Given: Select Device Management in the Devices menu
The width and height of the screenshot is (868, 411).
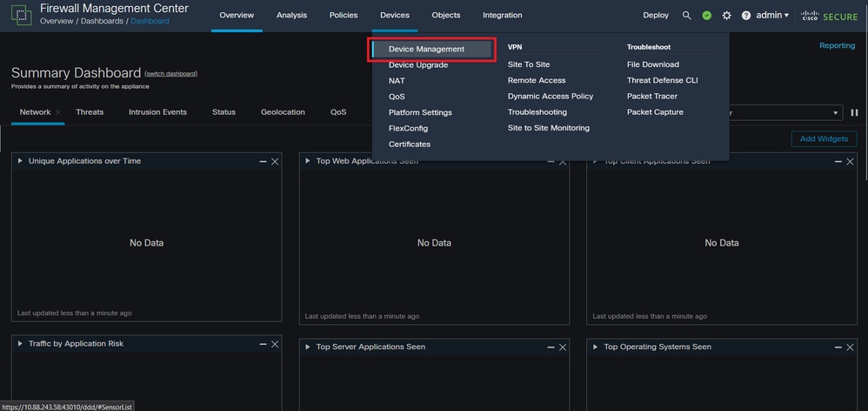Looking at the screenshot, I should coord(432,50).
